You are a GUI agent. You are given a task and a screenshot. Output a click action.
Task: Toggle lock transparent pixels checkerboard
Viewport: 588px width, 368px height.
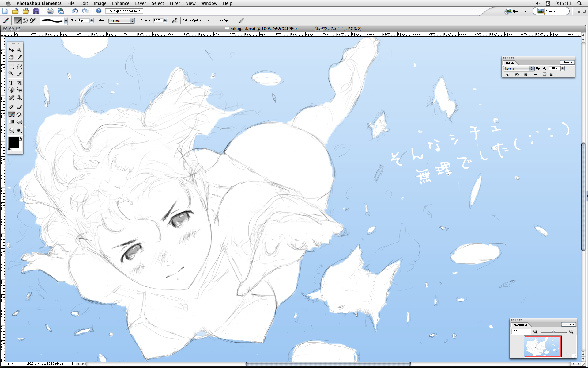point(544,74)
